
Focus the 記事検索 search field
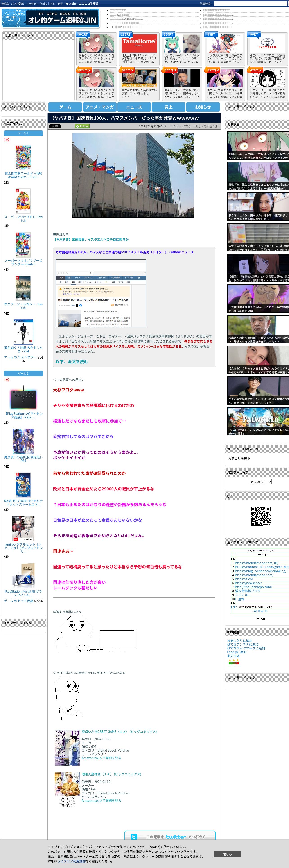[x=250, y=4]
